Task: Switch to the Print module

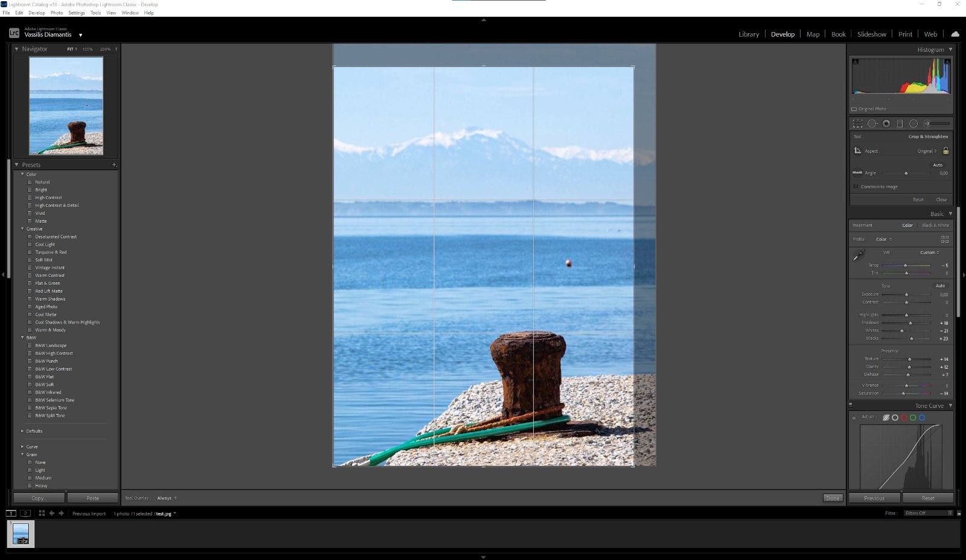Action: [905, 34]
